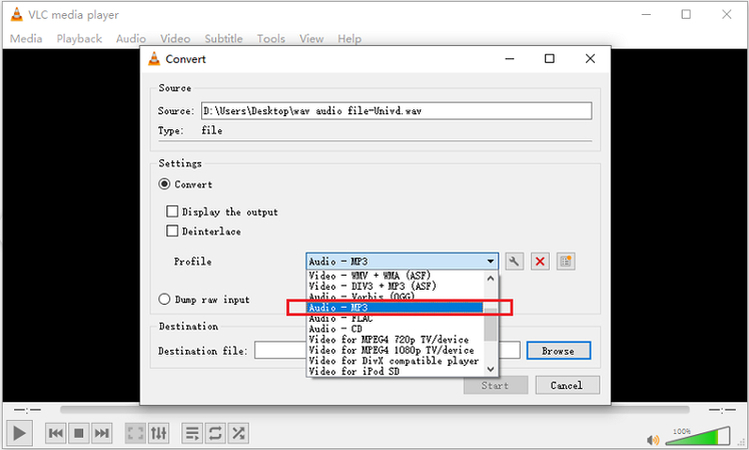Choose Audio - FLAC profile
This screenshot has width=749, height=450.
pyautogui.click(x=395, y=318)
